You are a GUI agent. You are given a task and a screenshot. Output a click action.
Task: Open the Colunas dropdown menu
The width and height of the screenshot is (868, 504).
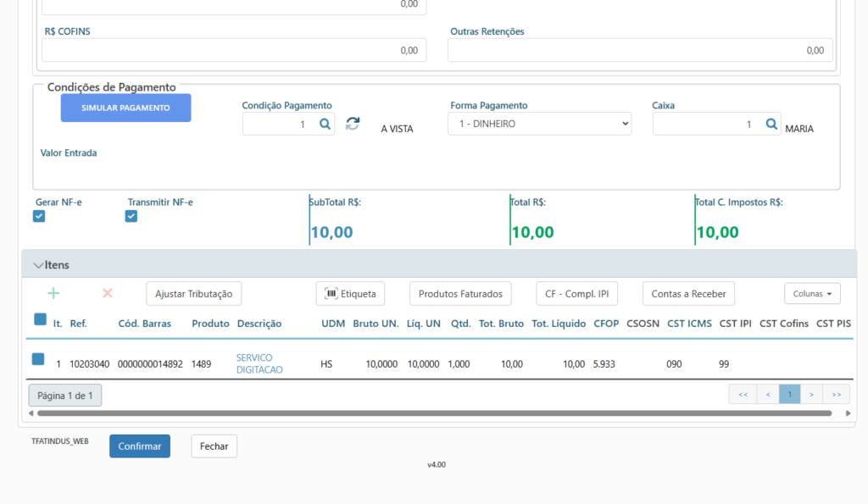(x=811, y=293)
